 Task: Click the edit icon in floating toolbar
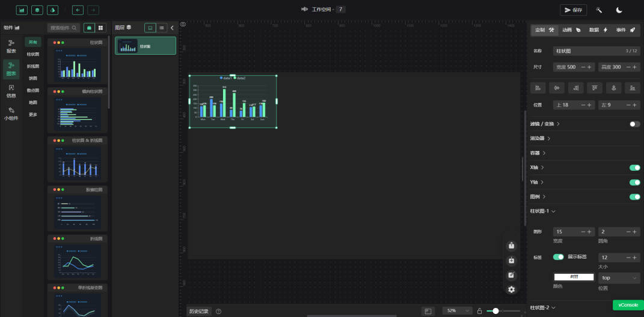coord(511,275)
